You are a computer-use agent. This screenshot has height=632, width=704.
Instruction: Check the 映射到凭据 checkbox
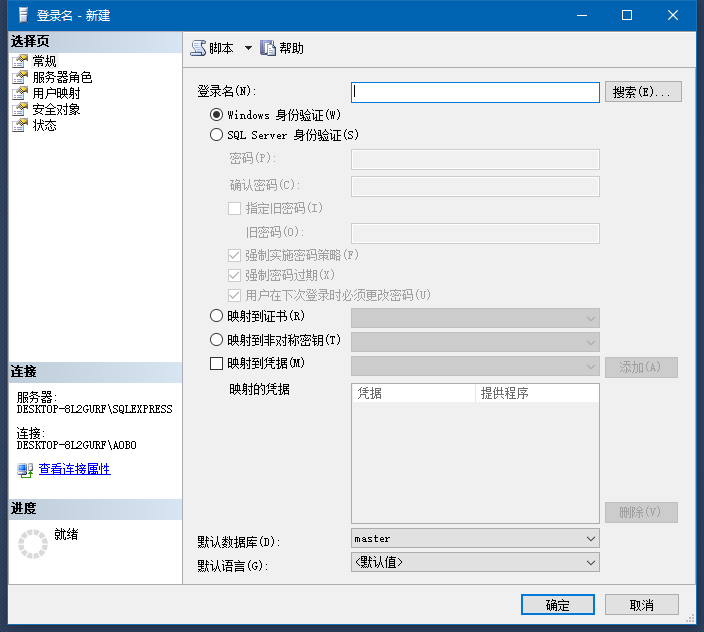(216, 363)
